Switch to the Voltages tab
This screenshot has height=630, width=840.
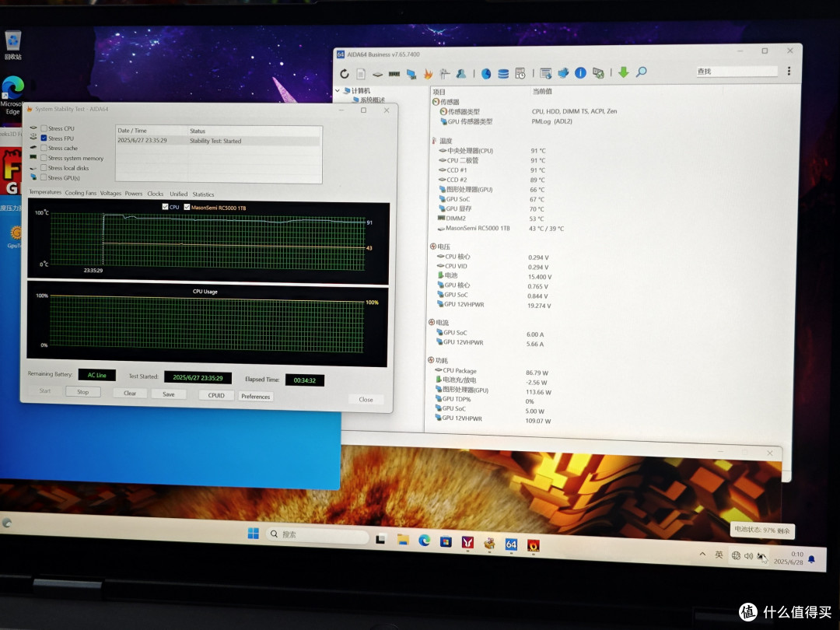(111, 193)
